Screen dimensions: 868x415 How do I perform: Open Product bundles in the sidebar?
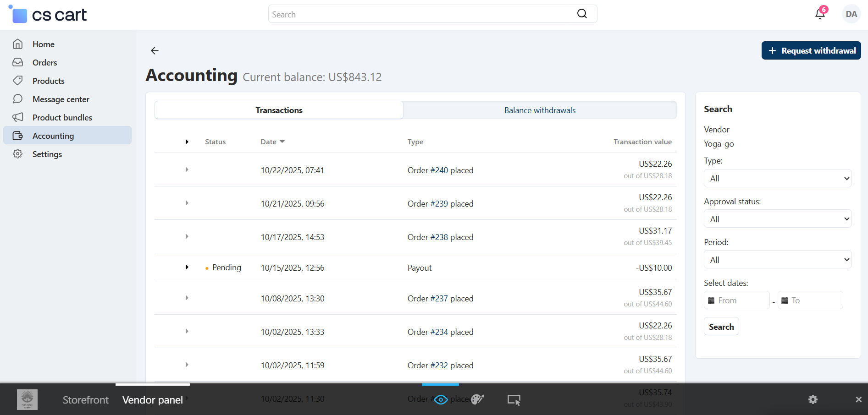(62, 118)
